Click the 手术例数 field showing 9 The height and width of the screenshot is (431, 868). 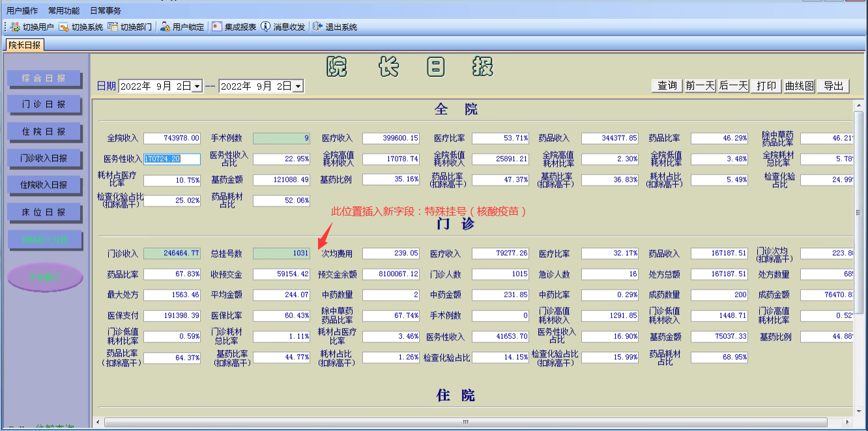282,138
